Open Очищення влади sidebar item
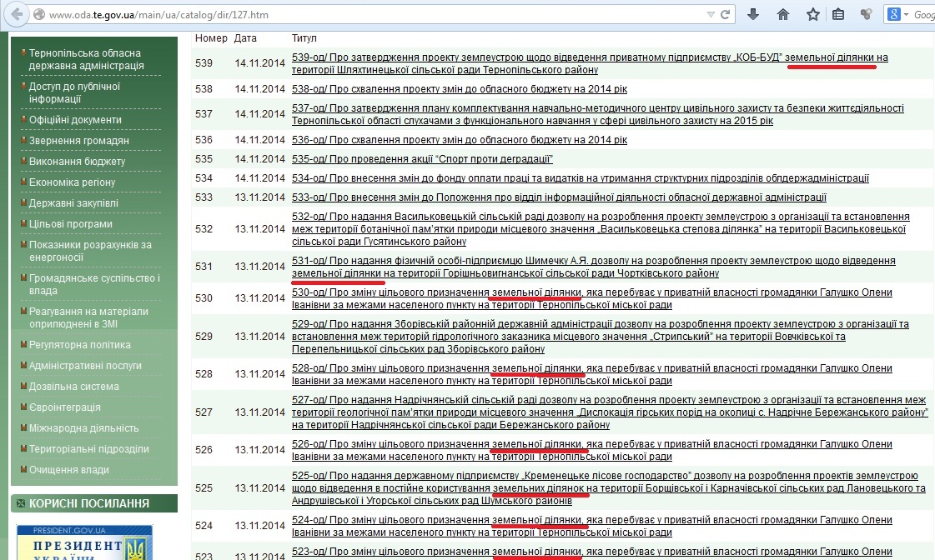Screen dimensions: 935x560 click(69, 470)
